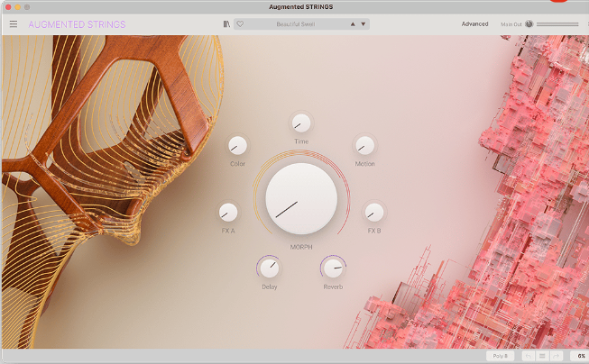Go to previous preset with up arrow
The height and width of the screenshot is (364, 589).
point(353,24)
